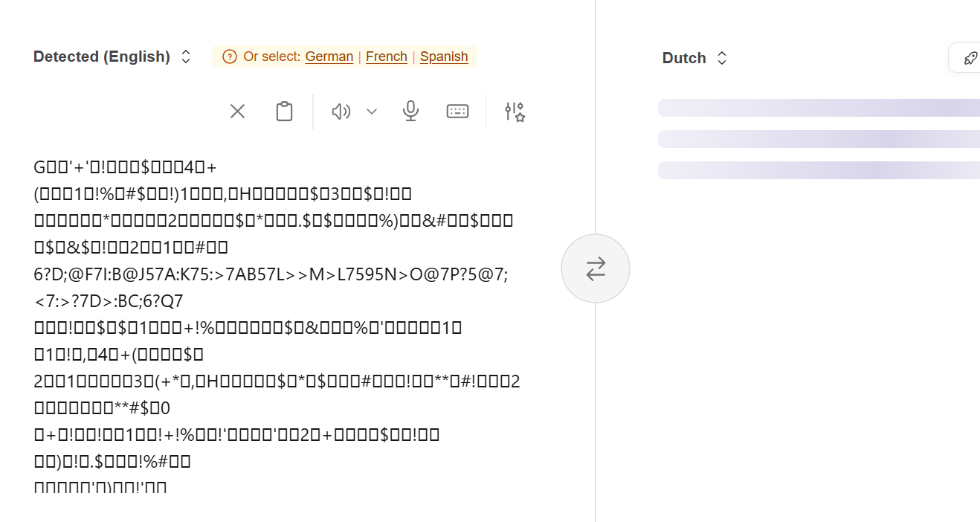Expand speaker options chevron

click(372, 112)
